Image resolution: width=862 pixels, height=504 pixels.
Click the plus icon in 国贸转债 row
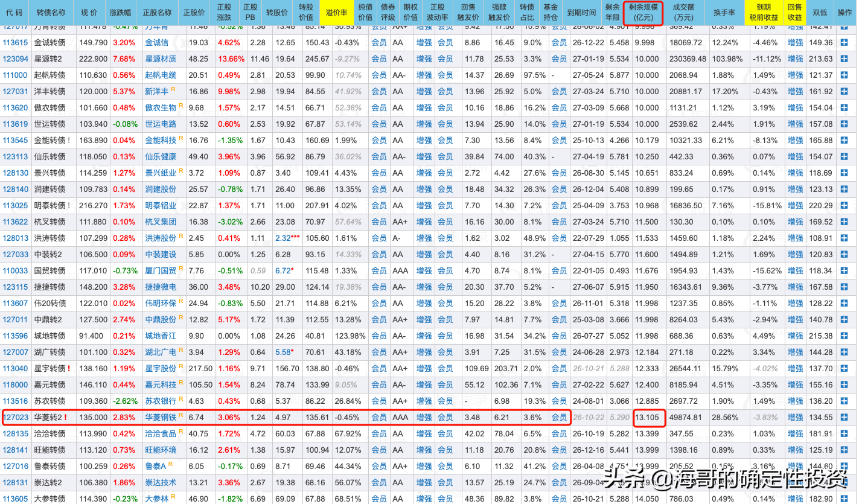click(844, 271)
